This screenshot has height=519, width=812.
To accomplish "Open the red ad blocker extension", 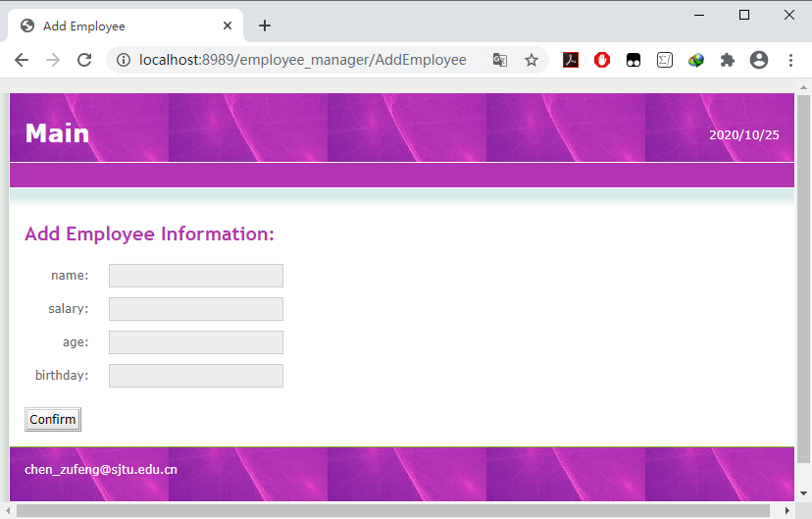I will tap(602, 60).
